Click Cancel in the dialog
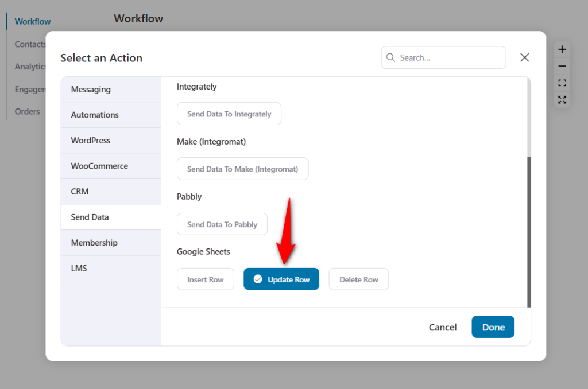 click(443, 327)
